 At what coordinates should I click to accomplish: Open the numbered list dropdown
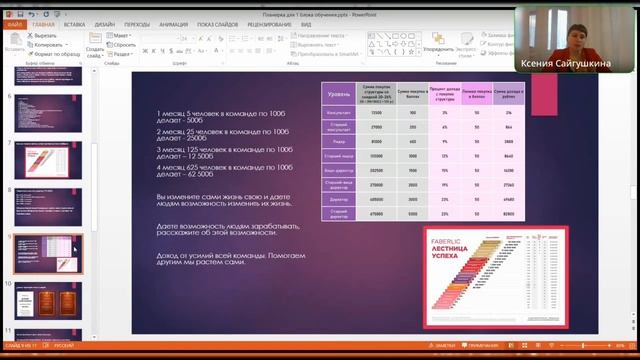pos(247,39)
